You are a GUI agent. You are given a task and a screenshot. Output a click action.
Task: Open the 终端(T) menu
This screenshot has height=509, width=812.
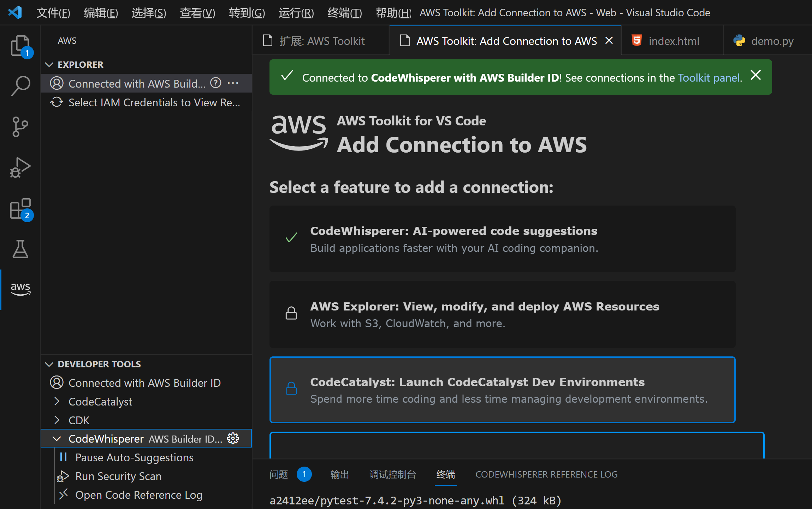344,13
